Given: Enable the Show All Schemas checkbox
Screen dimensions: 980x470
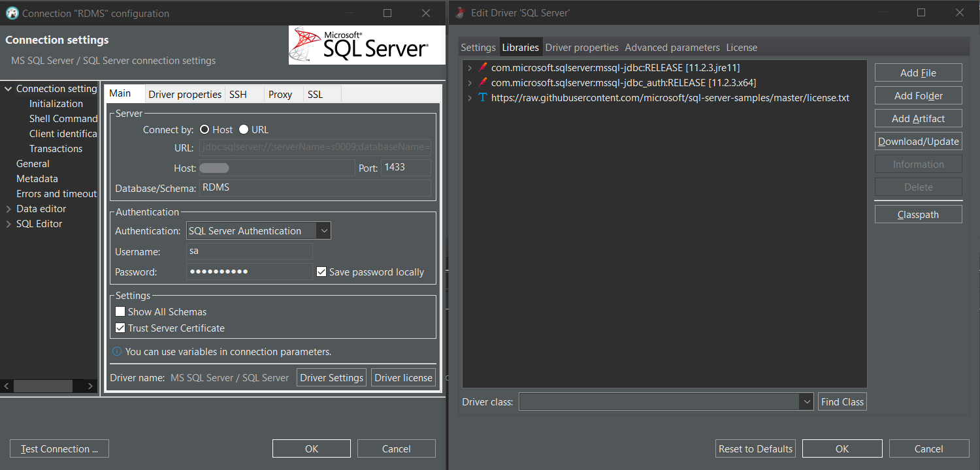Looking at the screenshot, I should 120,311.
